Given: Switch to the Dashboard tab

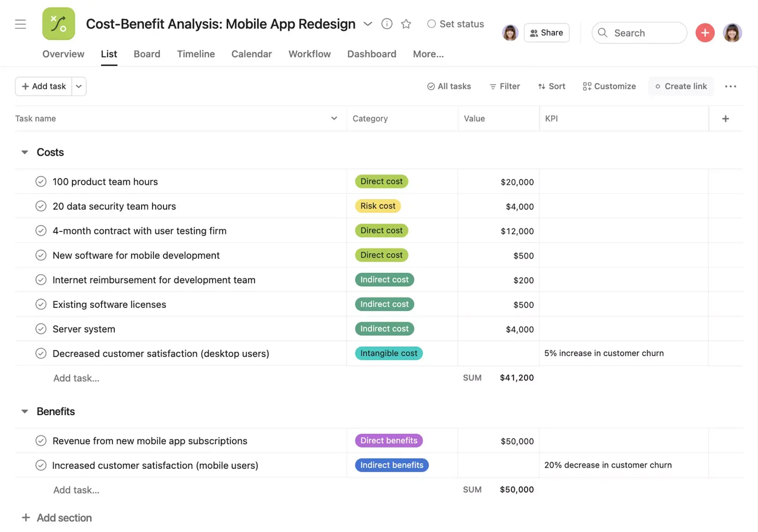Looking at the screenshot, I should (x=371, y=54).
